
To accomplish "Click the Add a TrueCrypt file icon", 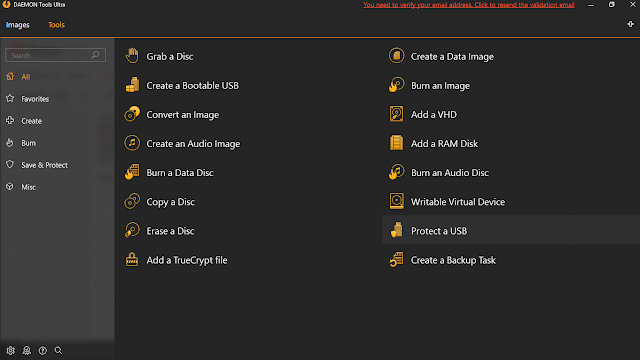I will [132, 260].
